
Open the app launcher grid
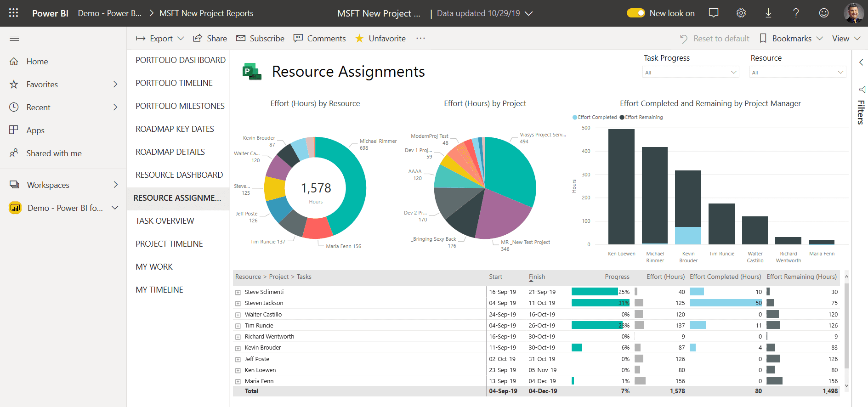13,13
